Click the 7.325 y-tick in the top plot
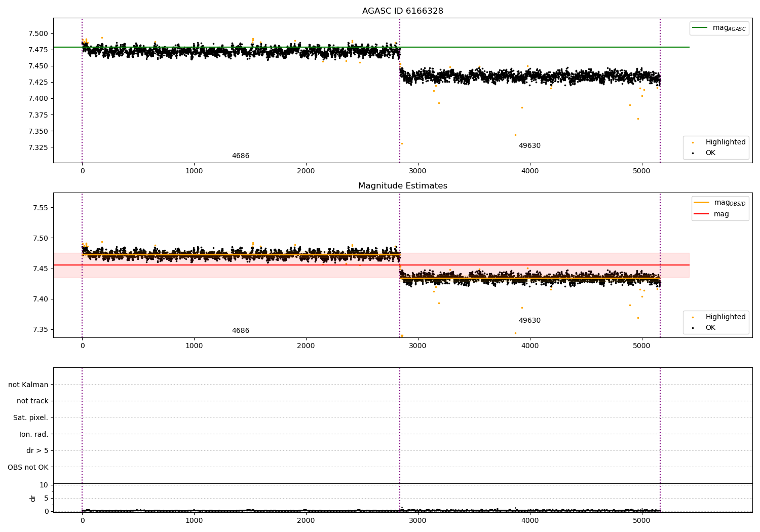The width and height of the screenshot is (760, 532). pyautogui.click(x=38, y=147)
